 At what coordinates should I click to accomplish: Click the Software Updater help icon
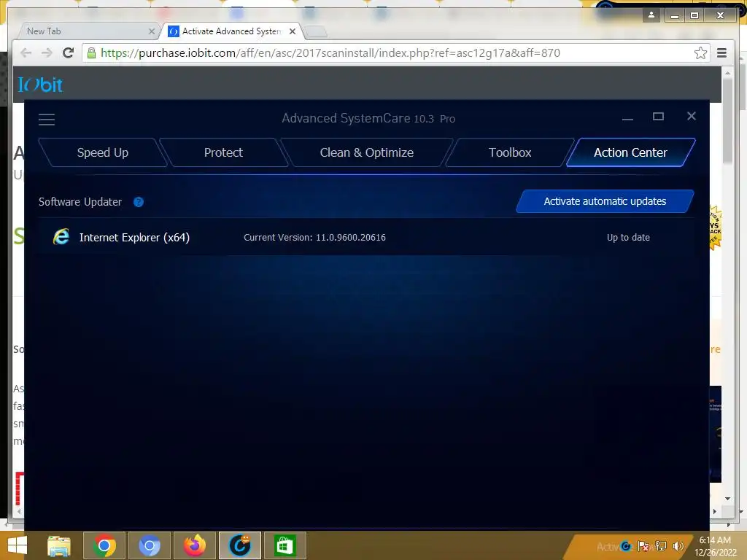139,202
